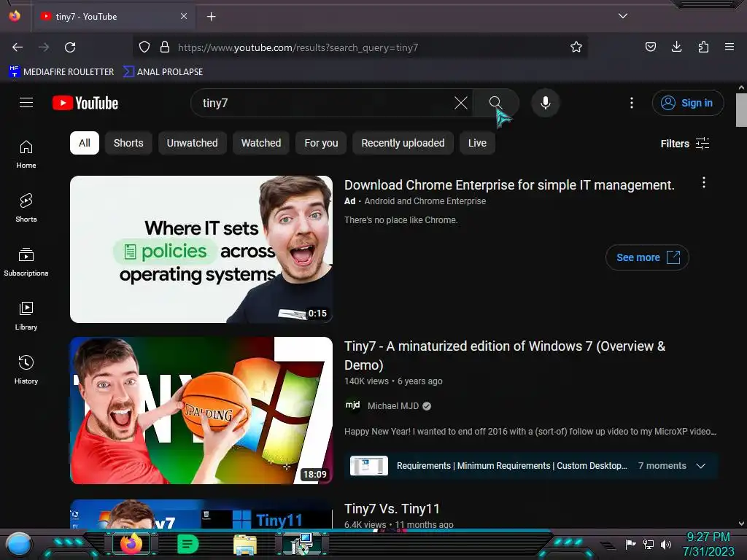
Task: Expand the 7 moments chapters chevron
Action: pyautogui.click(x=701, y=466)
